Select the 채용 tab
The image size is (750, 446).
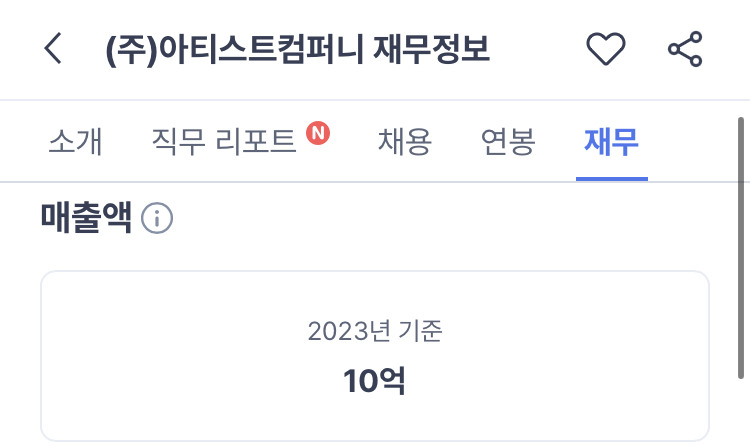(x=404, y=143)
